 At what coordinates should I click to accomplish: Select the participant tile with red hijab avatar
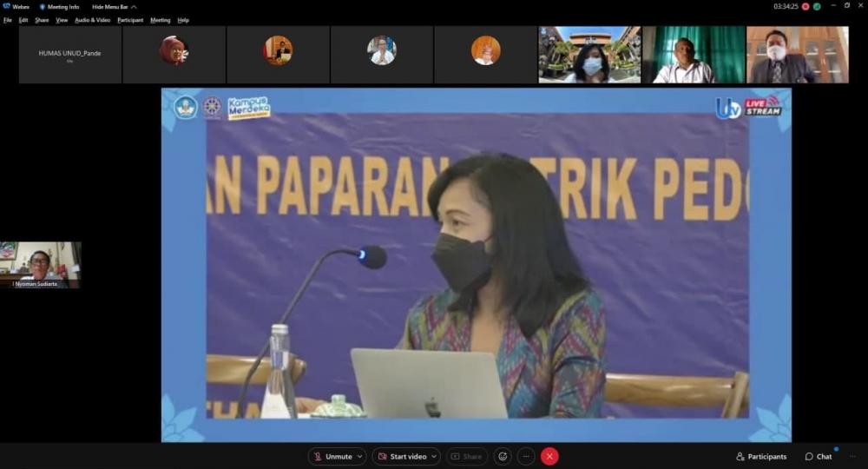pyautogui.click(x=174, y=55)
